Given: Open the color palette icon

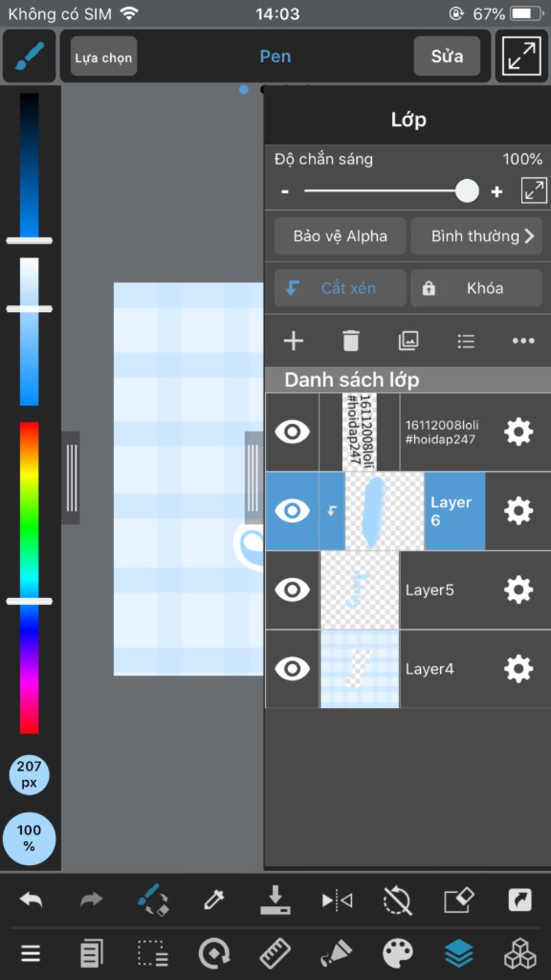Looking at the screenshot, I should [x=398, y=954].
